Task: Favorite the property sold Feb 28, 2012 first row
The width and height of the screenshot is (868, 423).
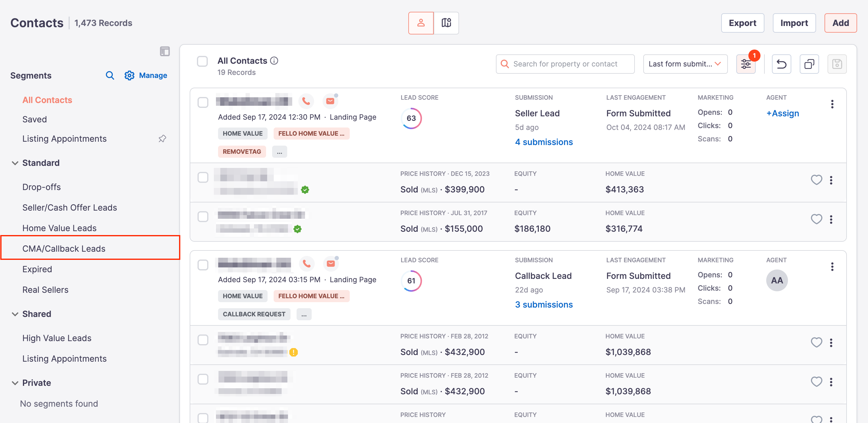Action: tap(816, 342)
